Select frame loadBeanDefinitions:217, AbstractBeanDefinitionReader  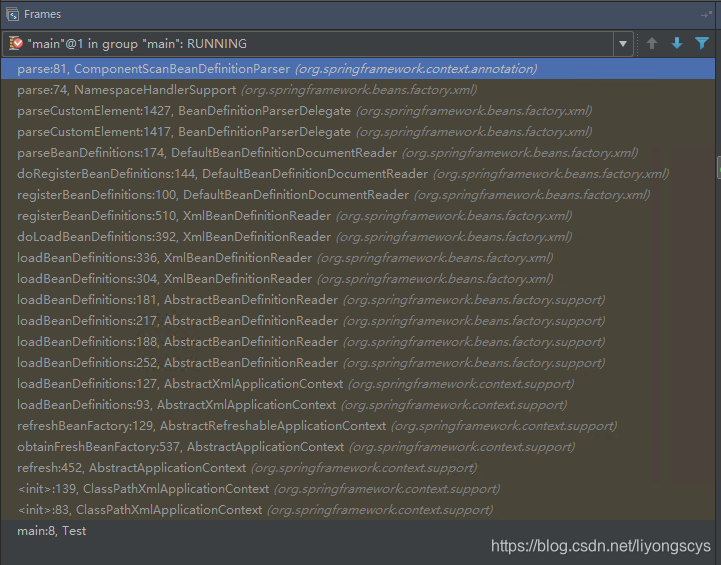point(358,321)
